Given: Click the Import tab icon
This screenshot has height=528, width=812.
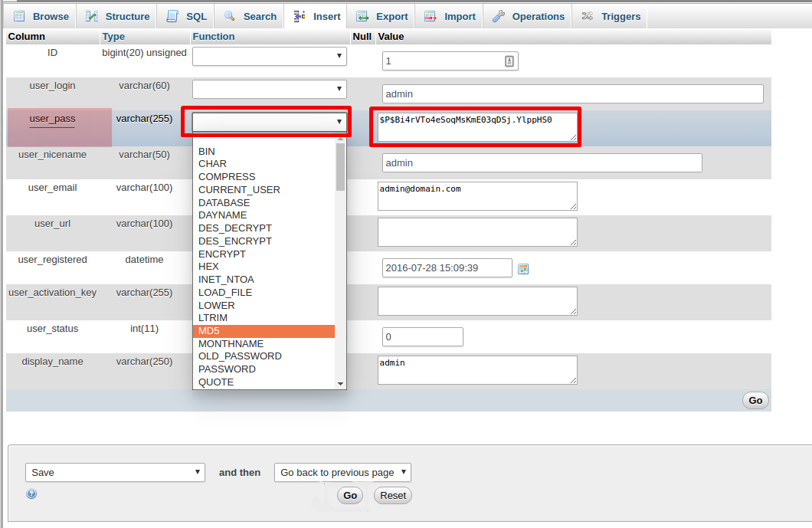Looking at the screenshot, I should click(431, 16).
